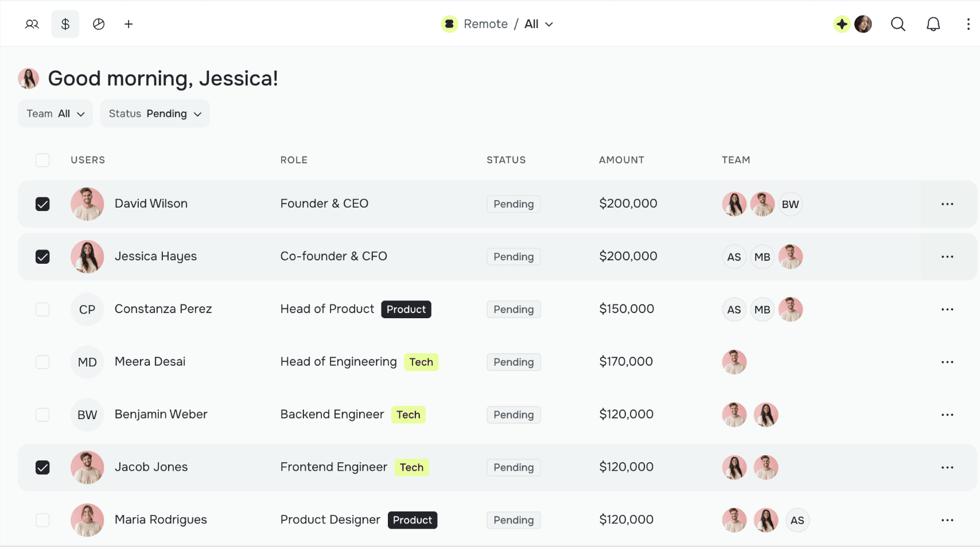Uncheck David Wilson's checkbox
This screenshot has width=980, height=547.
42,204
